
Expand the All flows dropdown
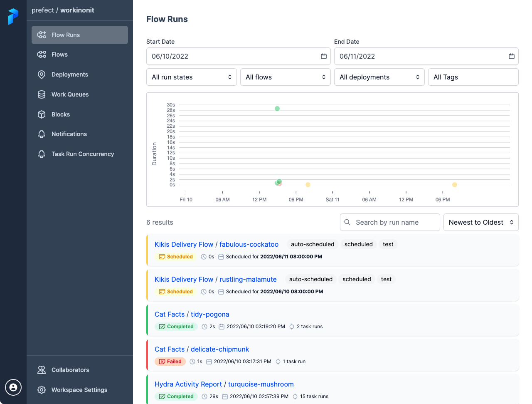(286, 77)
